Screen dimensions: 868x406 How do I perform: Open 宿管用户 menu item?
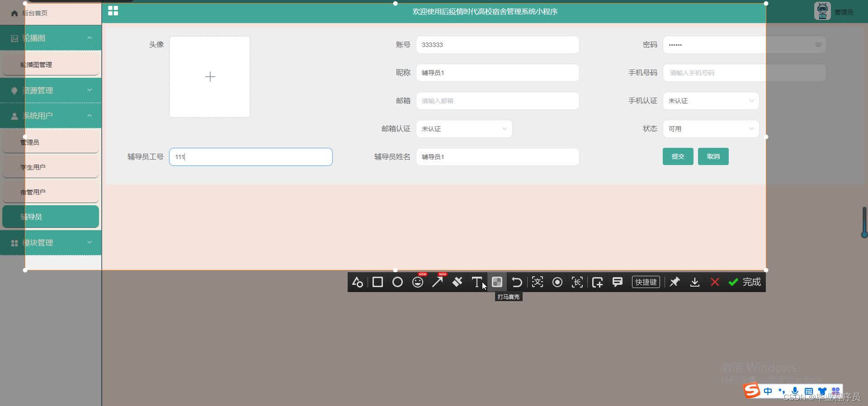tap(51, 192)
